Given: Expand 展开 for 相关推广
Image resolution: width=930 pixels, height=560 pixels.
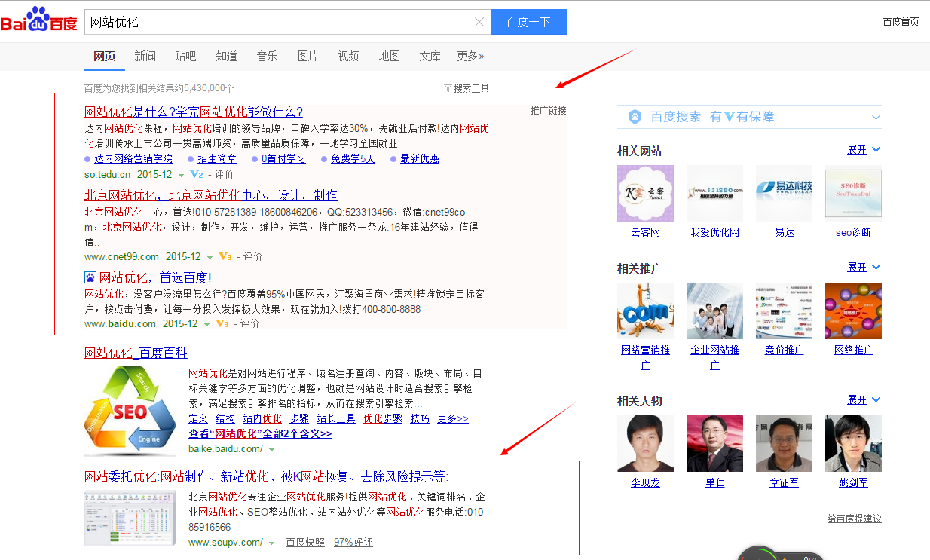Looking at the screenshot, I should point(864,267).
